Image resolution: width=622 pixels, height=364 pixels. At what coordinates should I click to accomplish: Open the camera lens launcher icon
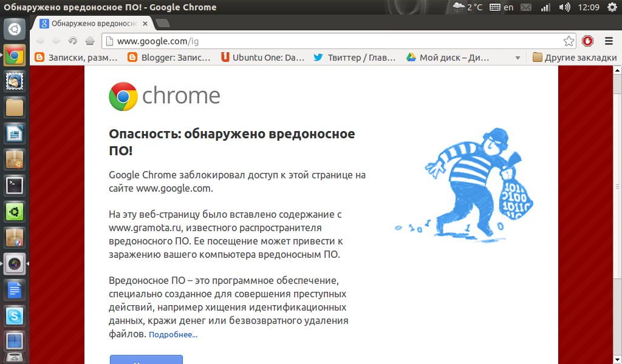(15, 264)
